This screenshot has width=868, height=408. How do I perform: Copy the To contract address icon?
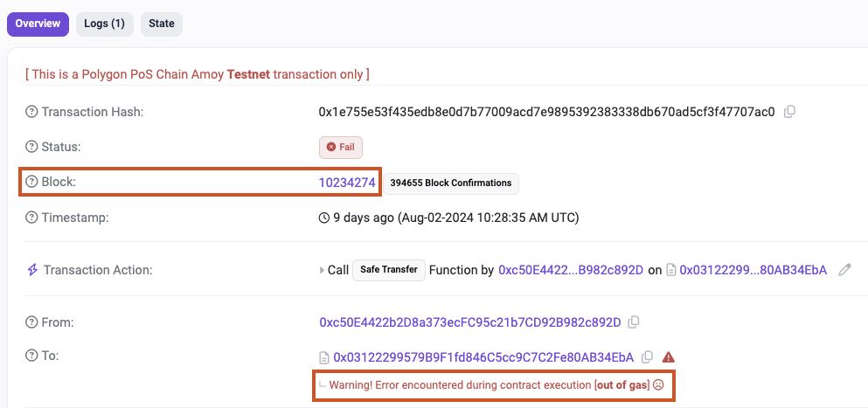647,356
